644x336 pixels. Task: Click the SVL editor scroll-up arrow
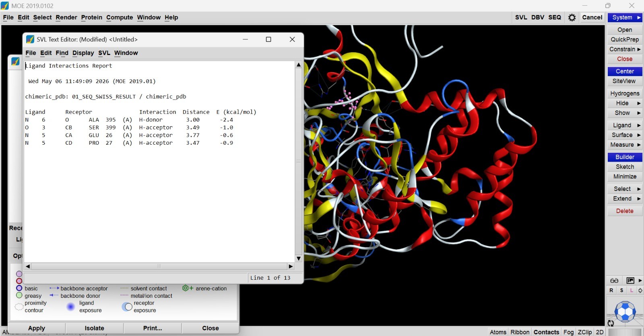coord(299,65)
